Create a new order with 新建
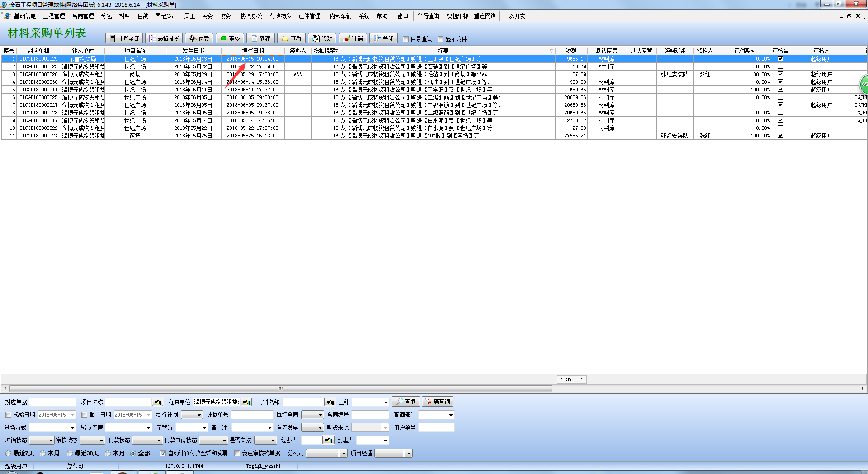868x474 pixels. (x=260, y=38)
